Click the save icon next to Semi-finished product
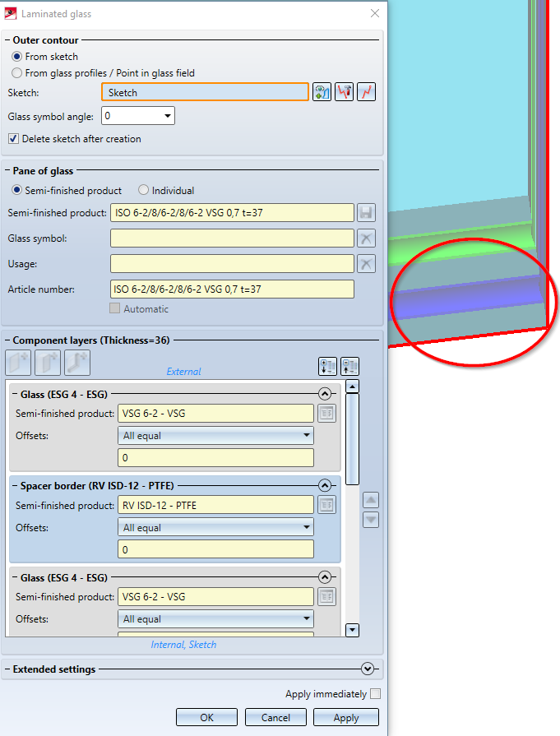560x736 pixels. pyautogui.click(x=366, y=213)
